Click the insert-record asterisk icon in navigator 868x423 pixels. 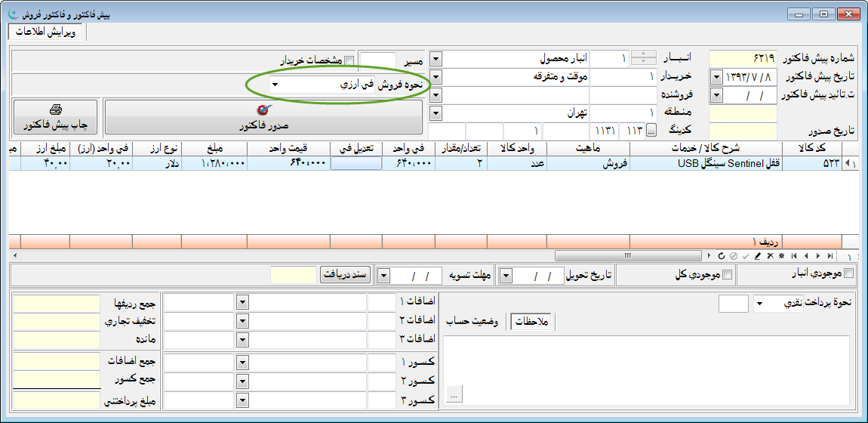pyautogui.click(x=781, y=256)
